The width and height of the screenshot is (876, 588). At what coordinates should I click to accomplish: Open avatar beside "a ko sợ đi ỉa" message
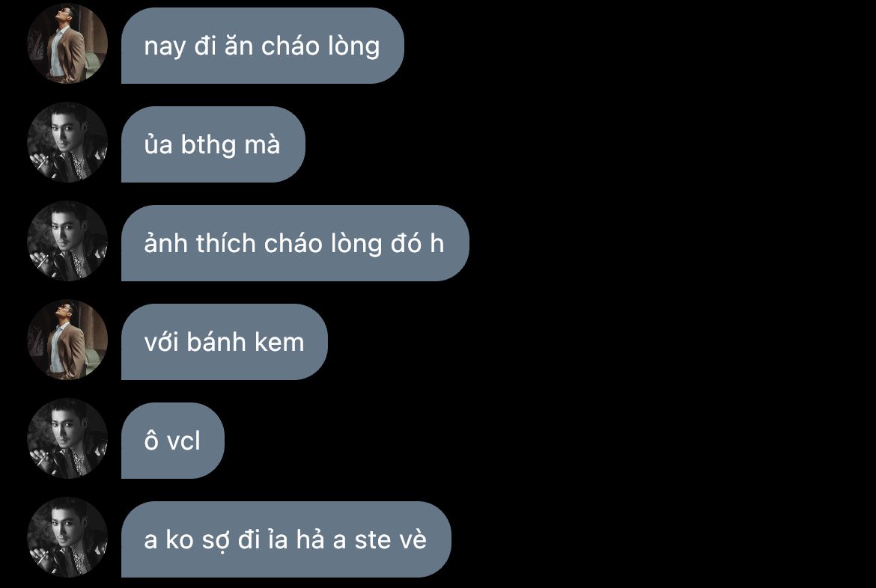67,538
